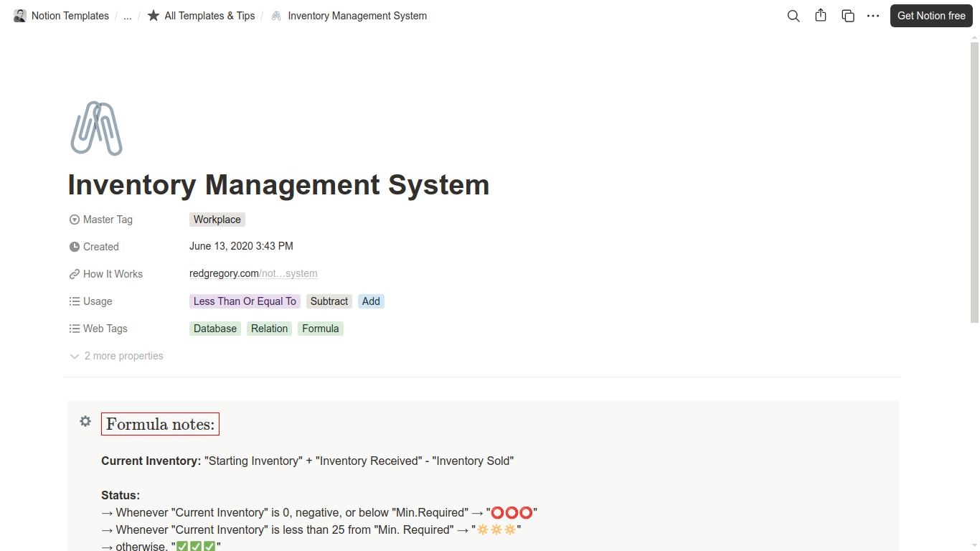
Task: Click the large paperclips page icon
Action: [x=96, y=128]
